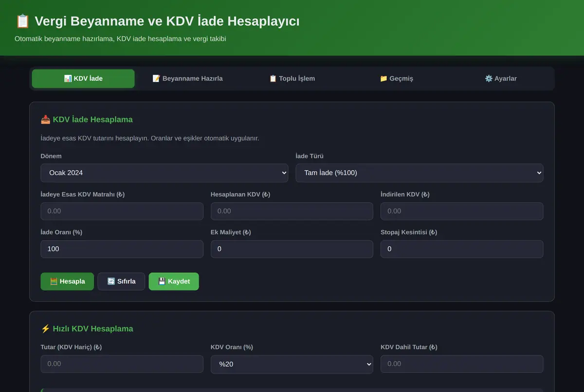Open the Ayarlar tab
Screen dimensions: 584x392
click(x=501, y=78)
